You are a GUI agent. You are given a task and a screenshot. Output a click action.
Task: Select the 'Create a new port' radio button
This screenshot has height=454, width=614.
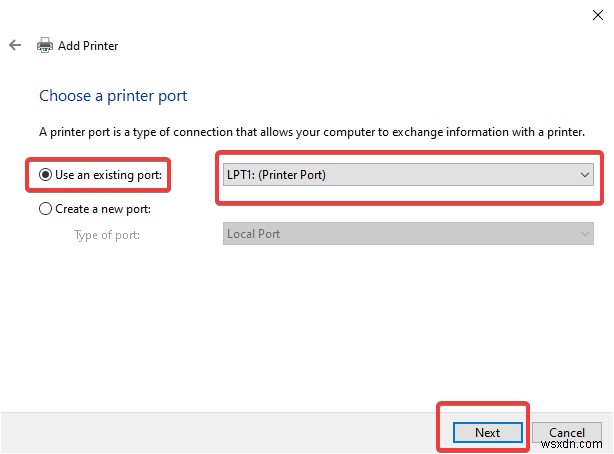click(45, 209)
